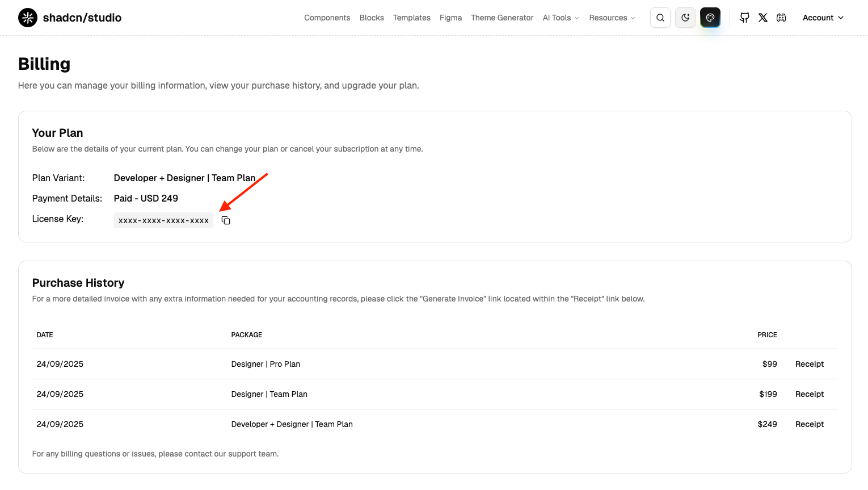Open the GitHub icon link
Screen dimensions: 868x490
point(745,18)
